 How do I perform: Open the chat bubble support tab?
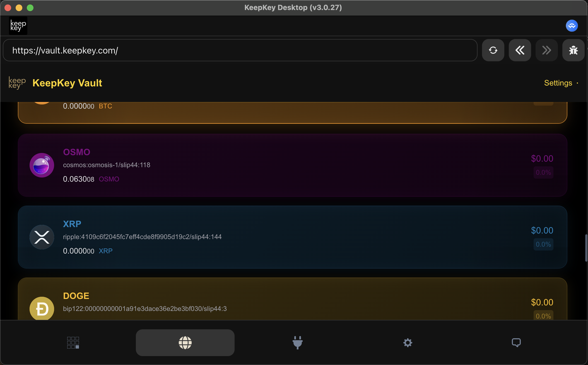pos(516,343)
